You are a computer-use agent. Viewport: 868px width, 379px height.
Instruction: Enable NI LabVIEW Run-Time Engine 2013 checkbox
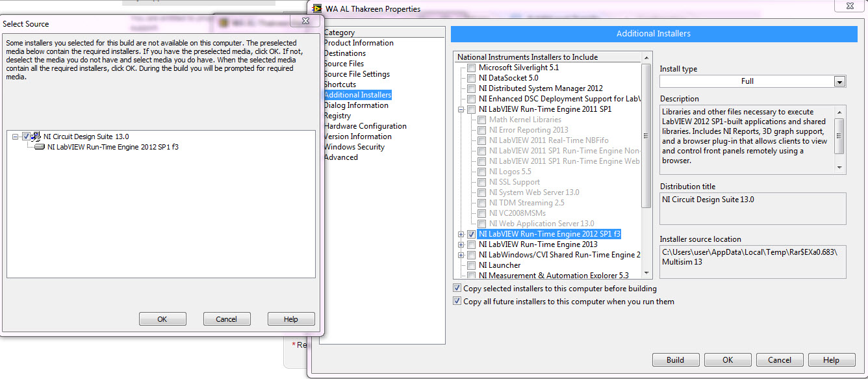click(x=471, y=244)
